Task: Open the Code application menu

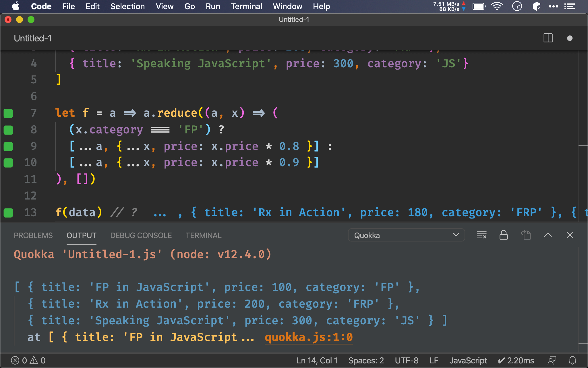Action: click(41, 6)
